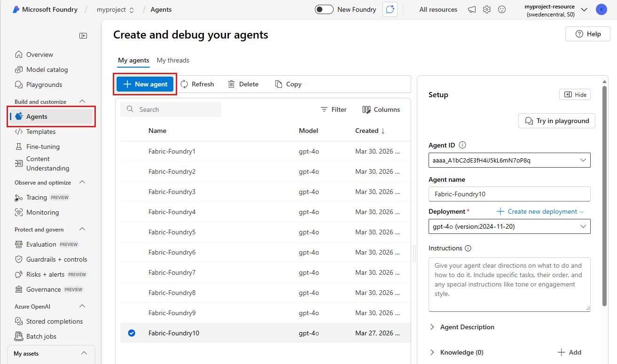The height and width of the screenshot is (364, 617).
Task: Sort by Created column arrow
Action: 383,131
